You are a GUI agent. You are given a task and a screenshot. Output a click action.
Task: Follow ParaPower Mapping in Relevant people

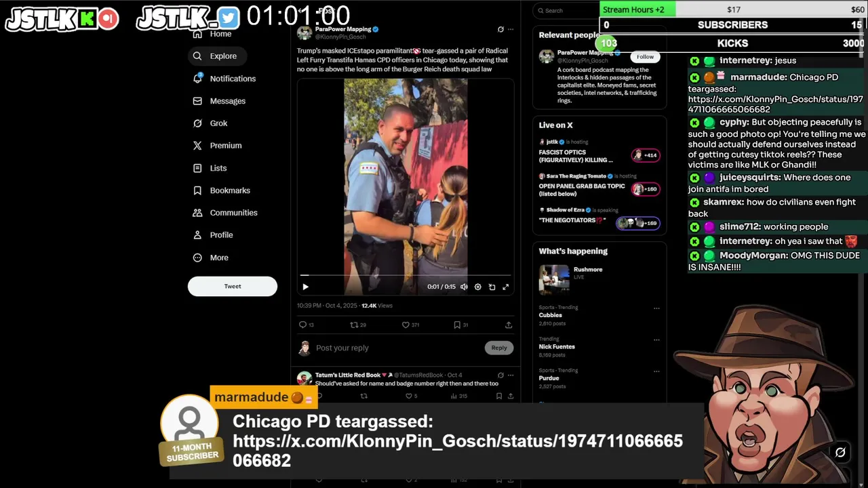(x=645, y=57)
